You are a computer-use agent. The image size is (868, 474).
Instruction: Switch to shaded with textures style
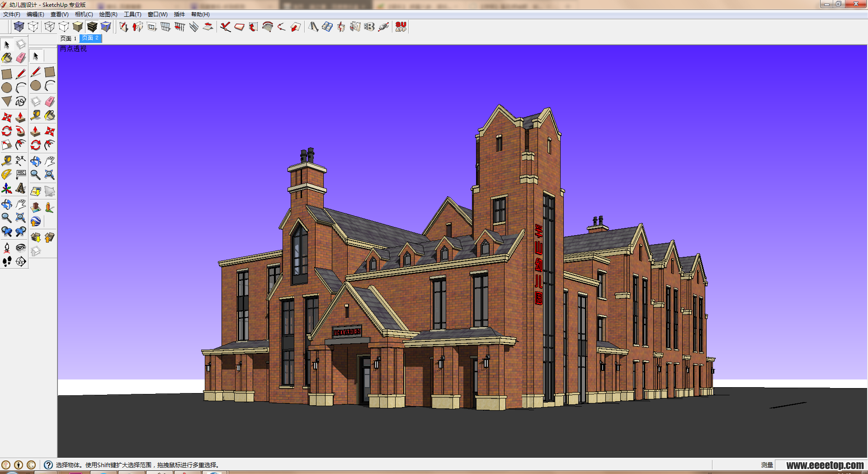coord(92,27)
